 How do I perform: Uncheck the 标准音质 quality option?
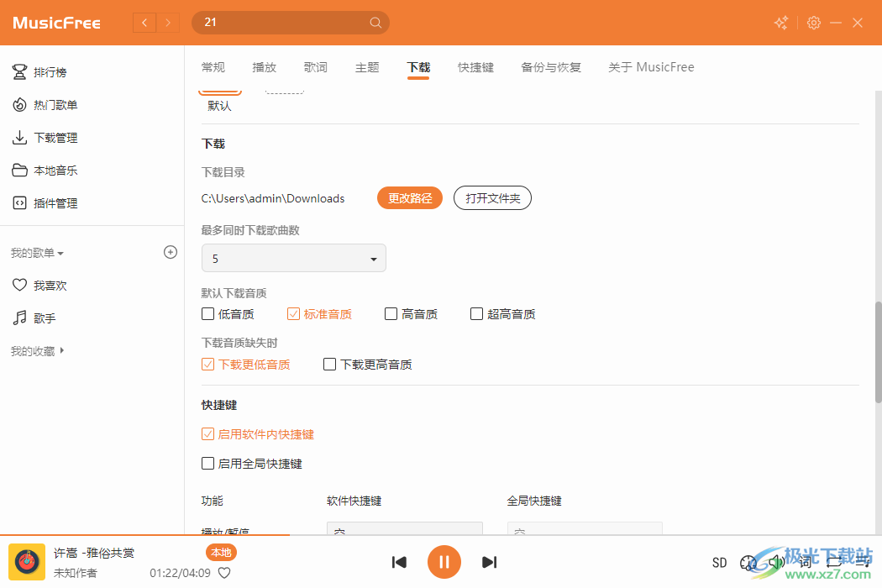pos(319,314)
